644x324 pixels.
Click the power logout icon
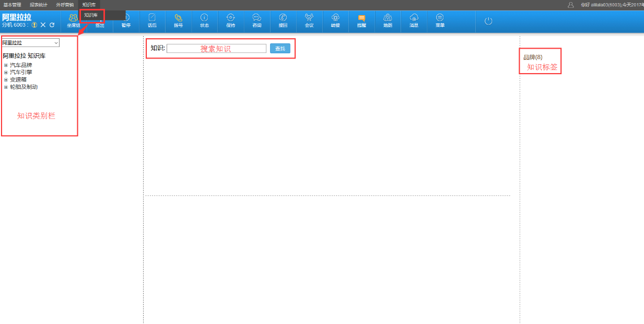click(488, 21)
